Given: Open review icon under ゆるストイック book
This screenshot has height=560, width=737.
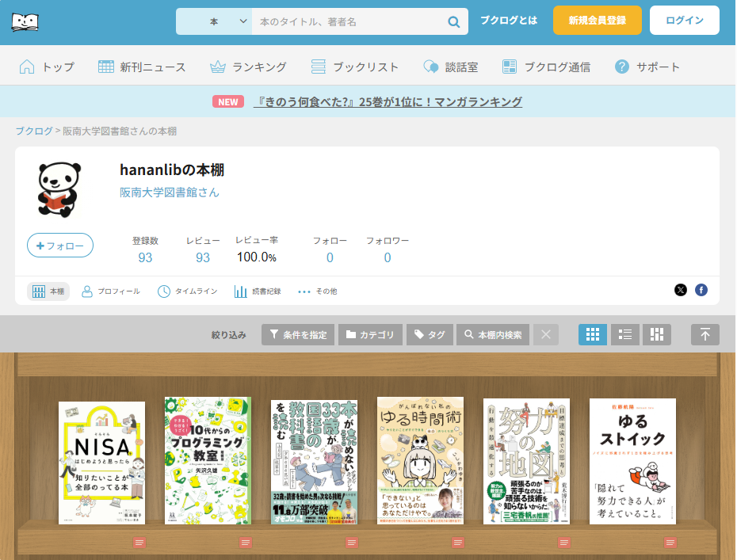Looking at the screenshot, I should (x=670, y=542).
